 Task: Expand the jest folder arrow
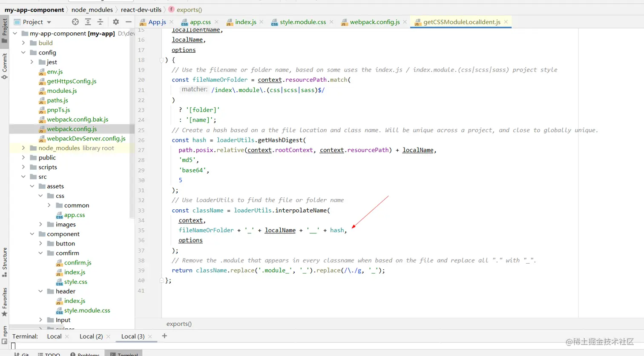coord(32,62)
